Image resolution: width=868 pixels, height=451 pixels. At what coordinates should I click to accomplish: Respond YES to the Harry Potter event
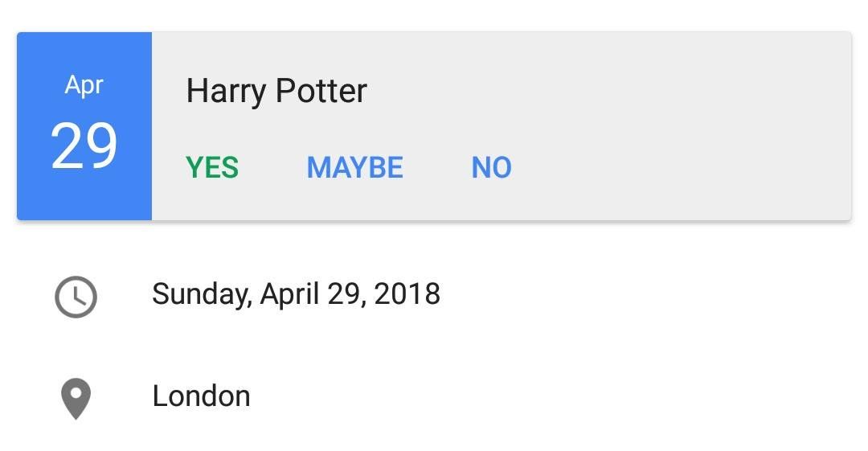[x=212, y=168]
